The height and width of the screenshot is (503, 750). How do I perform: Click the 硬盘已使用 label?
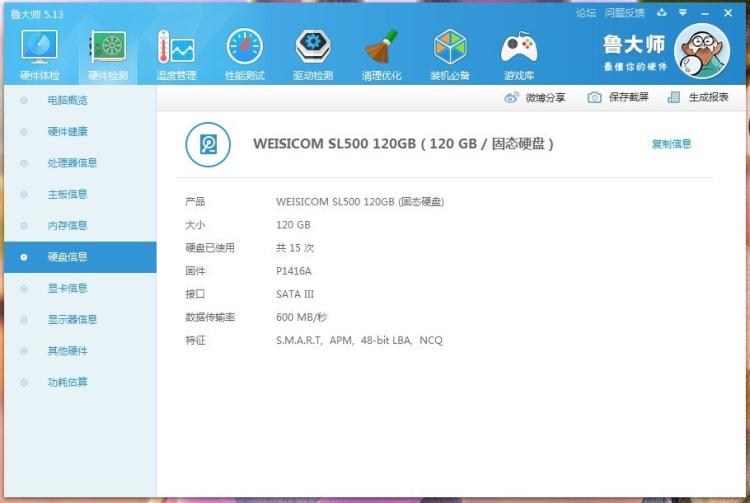(210, 248)
